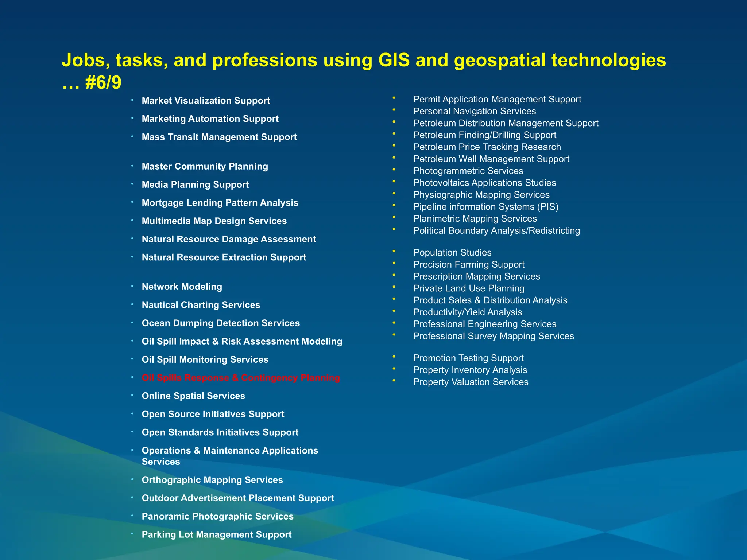Select 'Private Land Use Planning'
The height and width of the screenshot is (560, 747).
(469, 288)
